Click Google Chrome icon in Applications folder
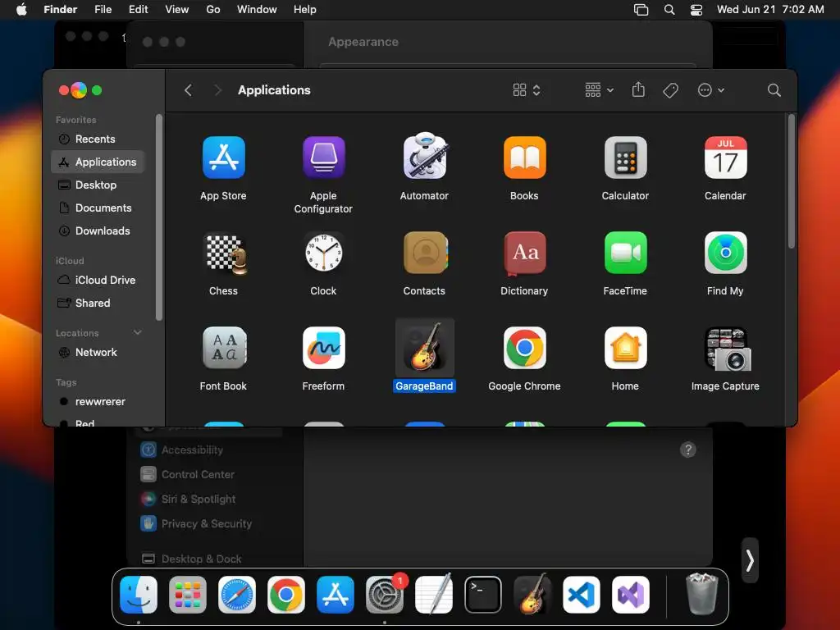 pyautogui.click(x=524, y=348)
